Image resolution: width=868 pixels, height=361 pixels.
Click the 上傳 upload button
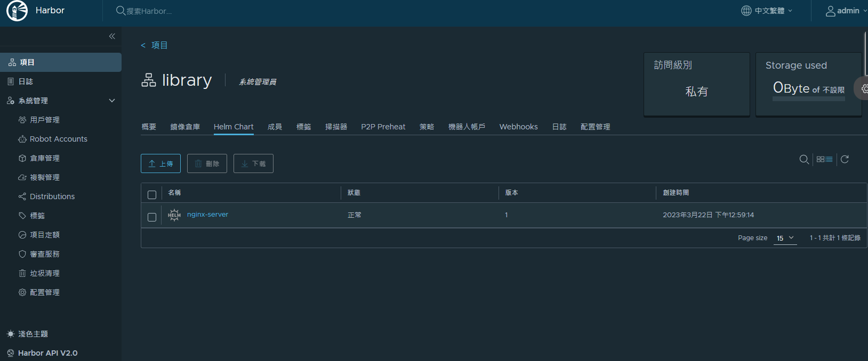click(160, 163)
